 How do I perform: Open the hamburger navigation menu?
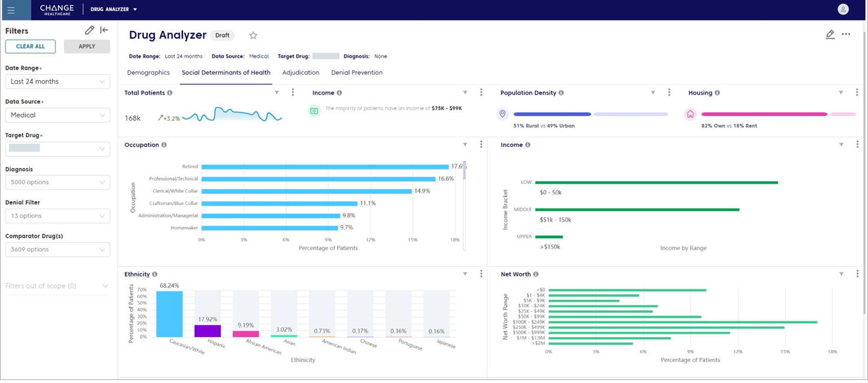(x=11, y=10)
